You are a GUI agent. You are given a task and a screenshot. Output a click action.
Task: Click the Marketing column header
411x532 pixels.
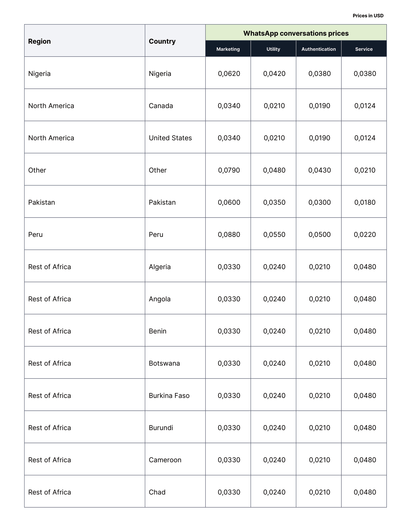(228, 49)
